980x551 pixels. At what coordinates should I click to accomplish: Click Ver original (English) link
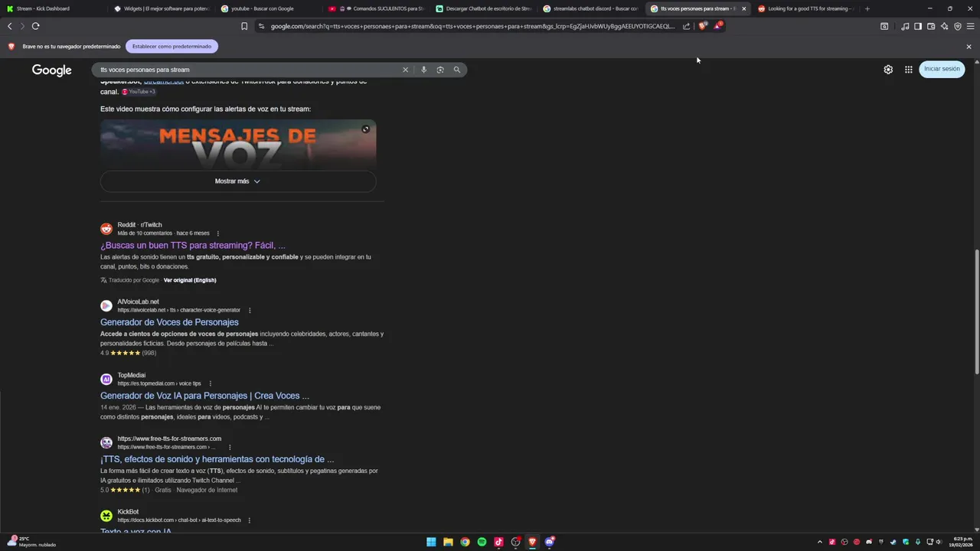coord(190,280)
